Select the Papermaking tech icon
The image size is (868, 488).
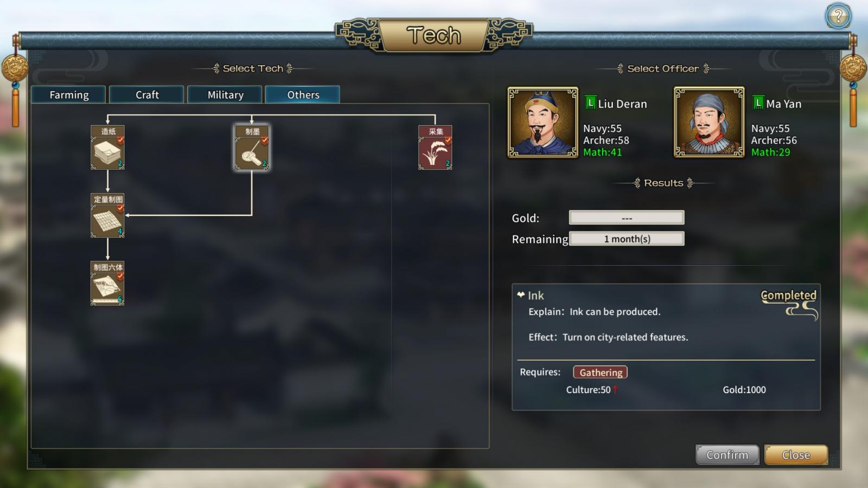[x=107, y=147]
